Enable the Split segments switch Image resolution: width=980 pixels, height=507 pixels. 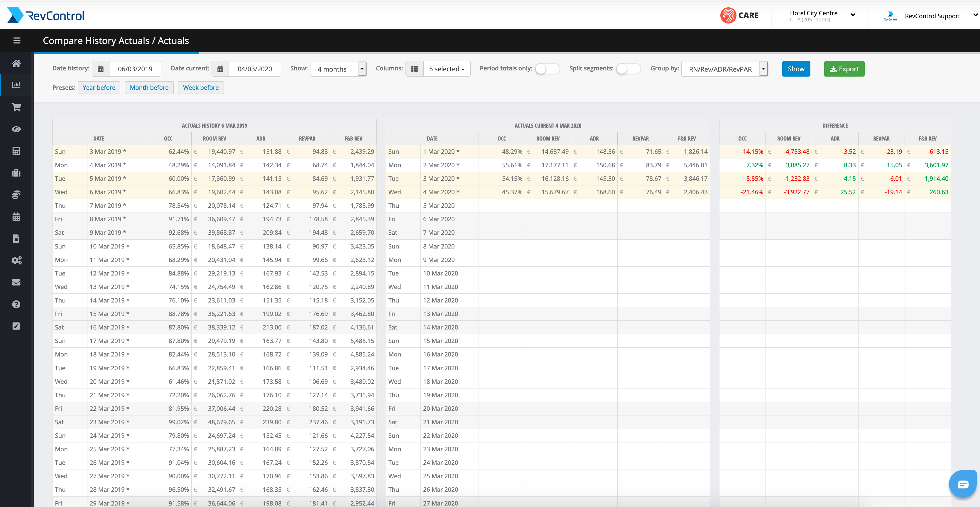(628, 69)
